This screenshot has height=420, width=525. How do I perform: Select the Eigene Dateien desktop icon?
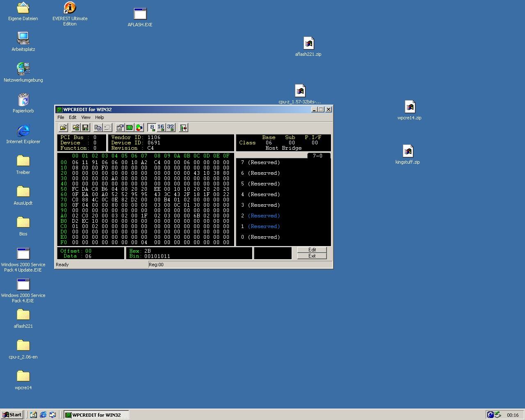click(x=23, y=11)
